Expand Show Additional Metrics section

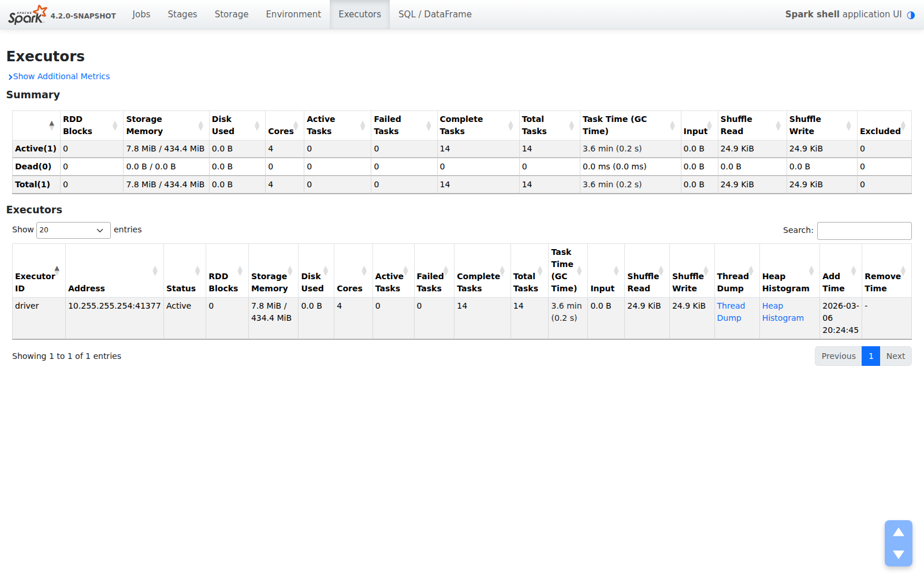pyautogui.click(x=59, y=76)
